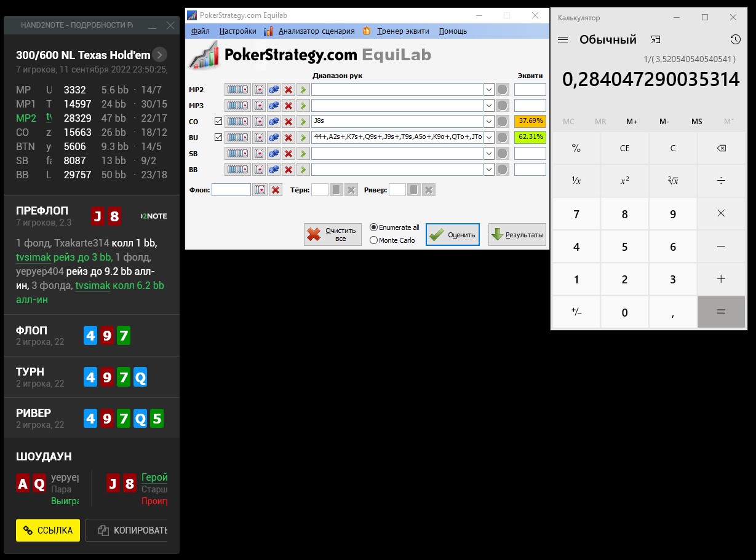
Task: Expand the SB range dropdown
Action: coord(489,153)
